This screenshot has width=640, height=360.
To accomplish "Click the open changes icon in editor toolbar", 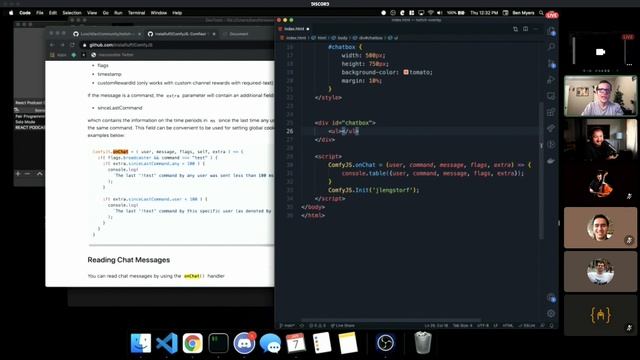I will pyautogui.click(x=516, y=29).
